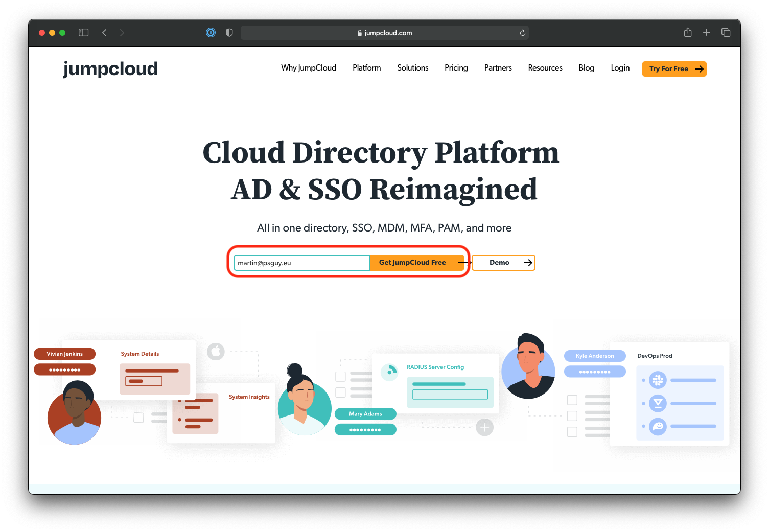
Task: Open the Safari share icon
Action: 688,32
